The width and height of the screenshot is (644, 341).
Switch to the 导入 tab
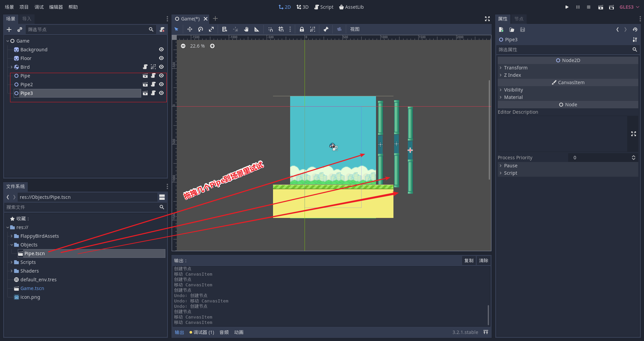26,19
